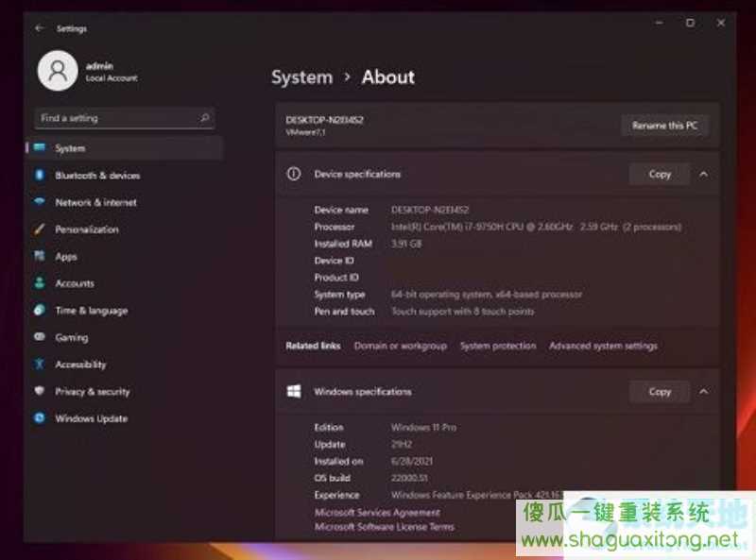Screen dimensions: 756x560
Task: Go to Accessibility settings
Action: 125,364
